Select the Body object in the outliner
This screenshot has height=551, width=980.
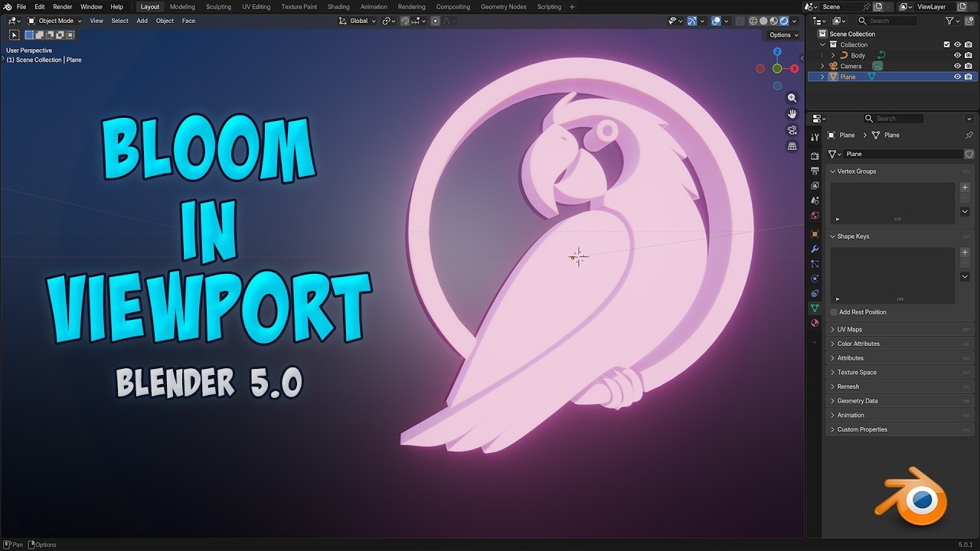pos(857,55)
